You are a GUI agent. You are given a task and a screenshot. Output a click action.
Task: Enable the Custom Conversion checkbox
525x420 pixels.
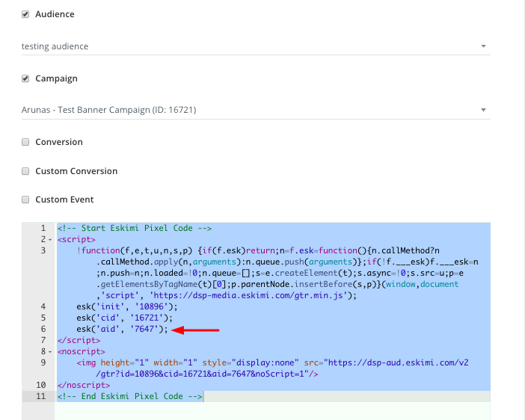[25, 171]
